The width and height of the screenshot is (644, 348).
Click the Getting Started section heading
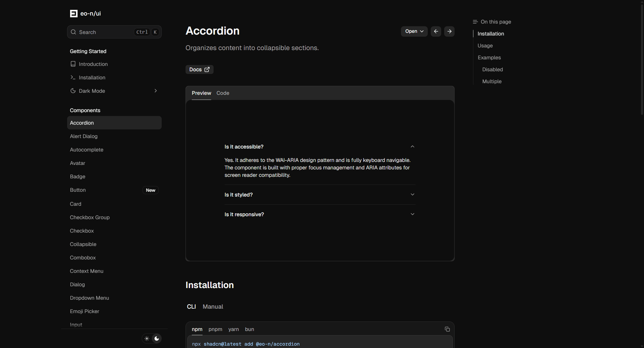pyautogui.click(x=88, y=51)
